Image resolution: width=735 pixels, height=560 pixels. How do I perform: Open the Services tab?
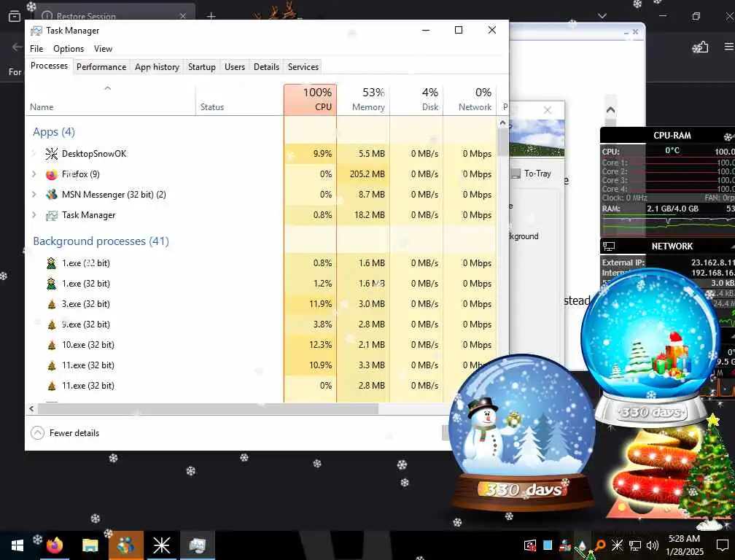303,67
